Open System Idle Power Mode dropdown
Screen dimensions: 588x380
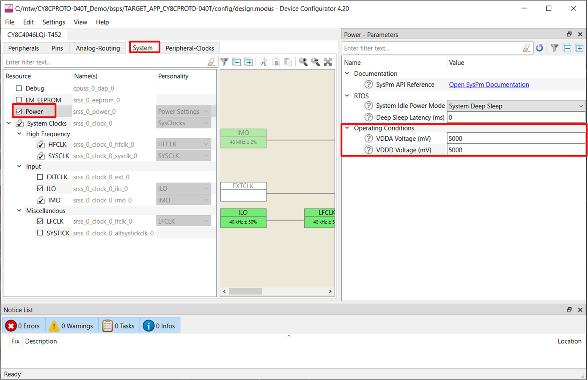[x=516, y=106]
